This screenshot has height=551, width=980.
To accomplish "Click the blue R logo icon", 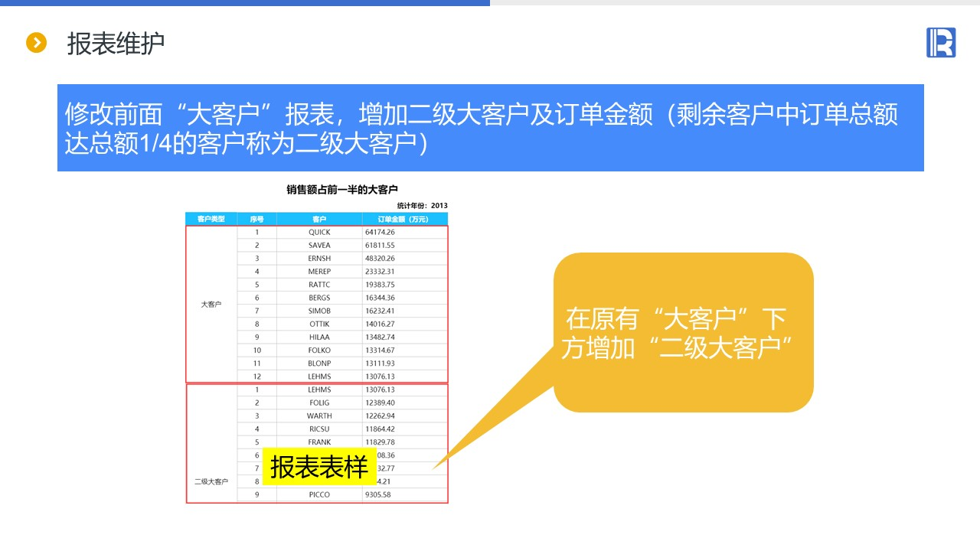I will coord(941,43).
